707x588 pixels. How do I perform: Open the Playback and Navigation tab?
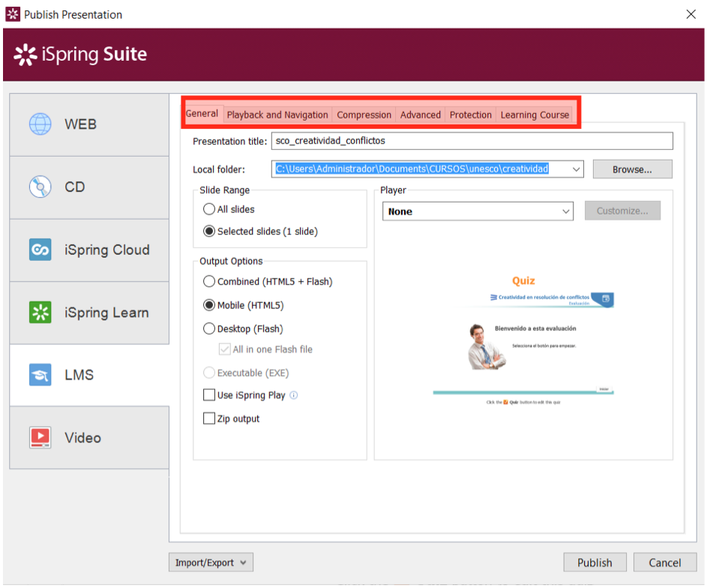[x=277, y=115]
